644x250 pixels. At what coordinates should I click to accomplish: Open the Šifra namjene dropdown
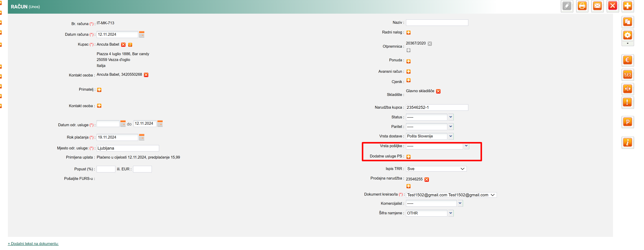[x=451, y=213]
